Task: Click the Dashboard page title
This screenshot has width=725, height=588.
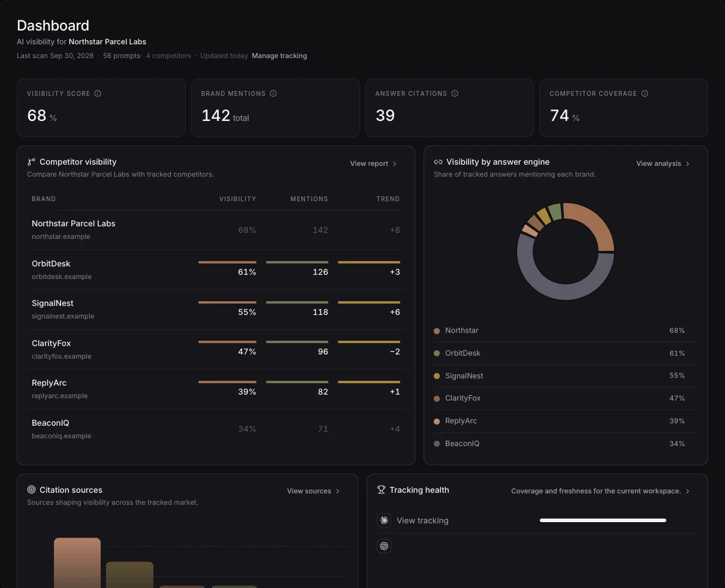Action: tap(53, 26)
